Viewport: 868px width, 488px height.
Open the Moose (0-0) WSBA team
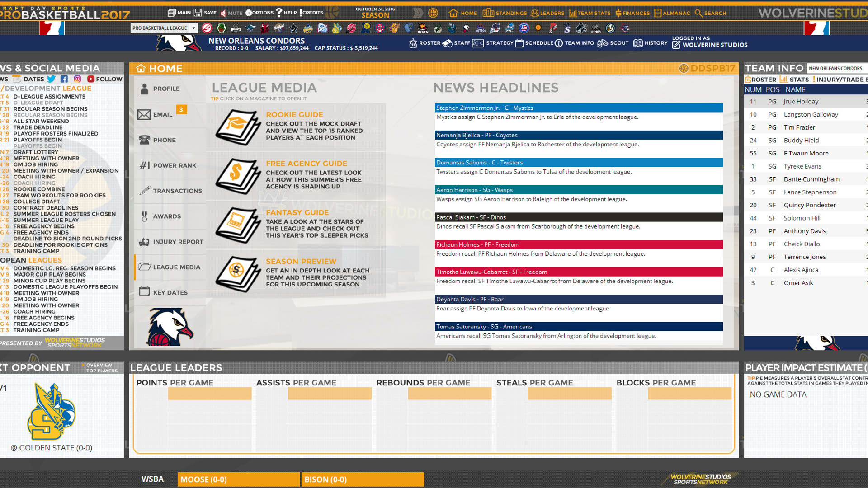point(239,479)
